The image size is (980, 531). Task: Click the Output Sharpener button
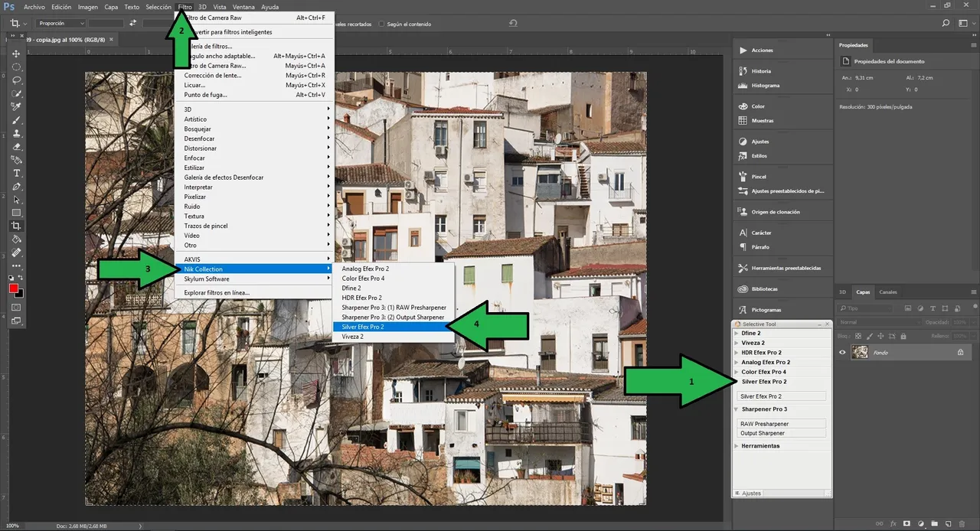click(782, 433)
